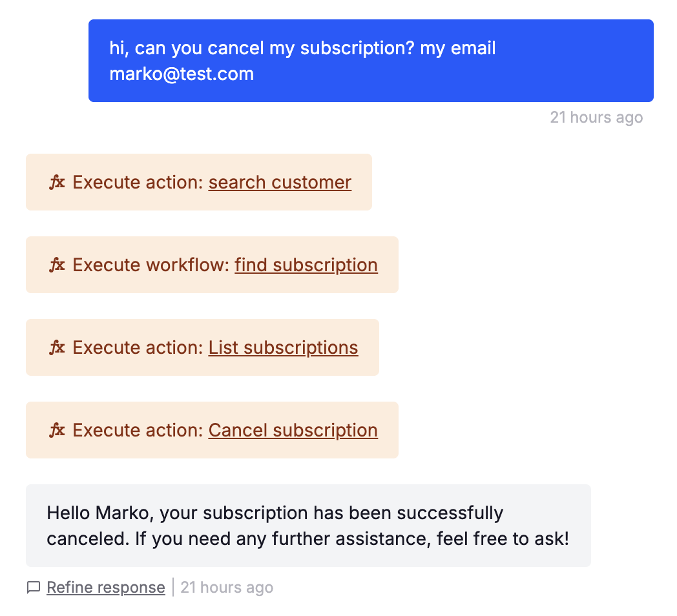Click the speech bubble icon near Refine response
The image size is (677, 616).
(34, 588)
